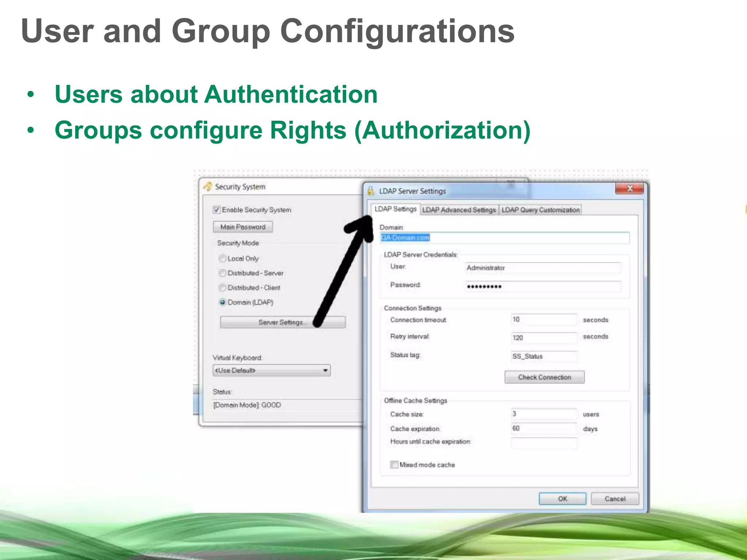Click the LDAP Password field
The image size is (747, 560).
543,287
